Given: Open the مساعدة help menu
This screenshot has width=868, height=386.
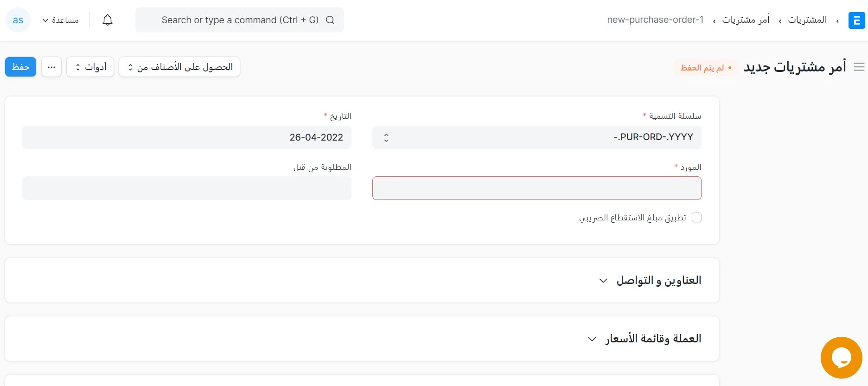Looking at the screenshot, I should point(60,20).
